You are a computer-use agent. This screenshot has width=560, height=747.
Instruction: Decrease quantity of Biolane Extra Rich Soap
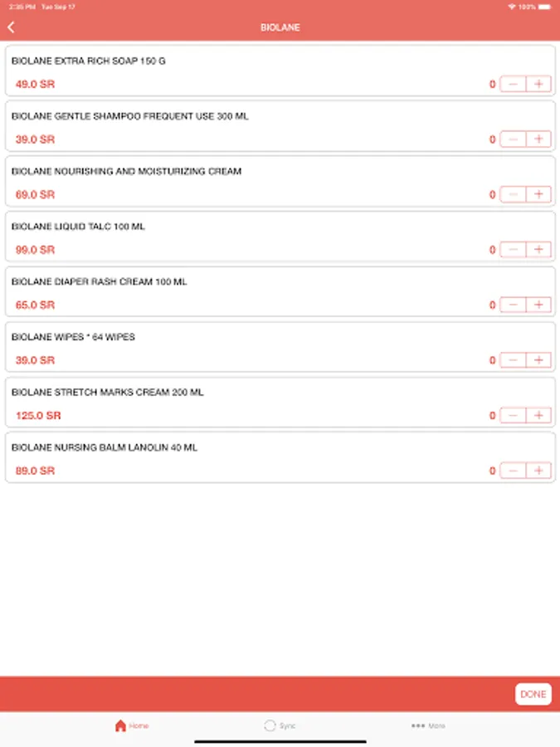click(x=513, y=84)
